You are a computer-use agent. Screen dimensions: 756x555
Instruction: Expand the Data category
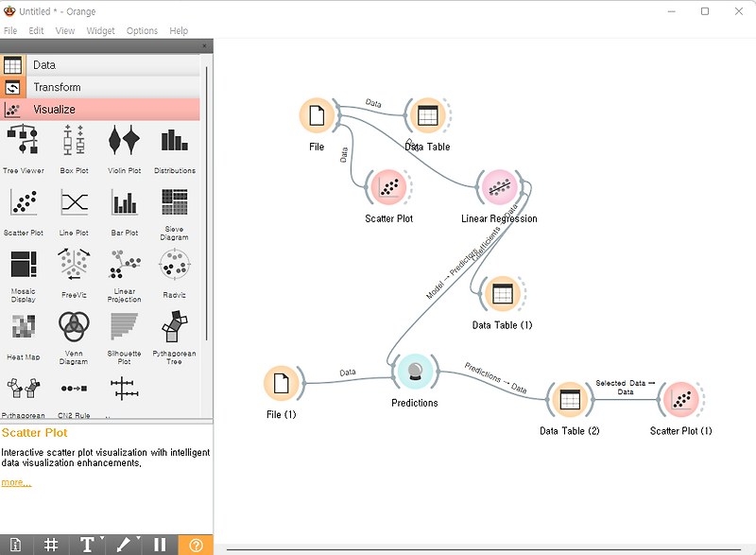pyautogui.click(x=100, y=65)
